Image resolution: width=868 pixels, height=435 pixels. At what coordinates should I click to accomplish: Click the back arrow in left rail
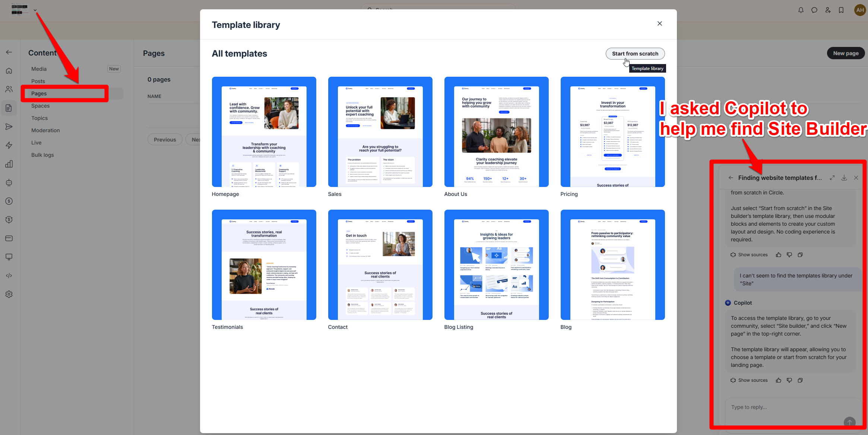point(9,52)
